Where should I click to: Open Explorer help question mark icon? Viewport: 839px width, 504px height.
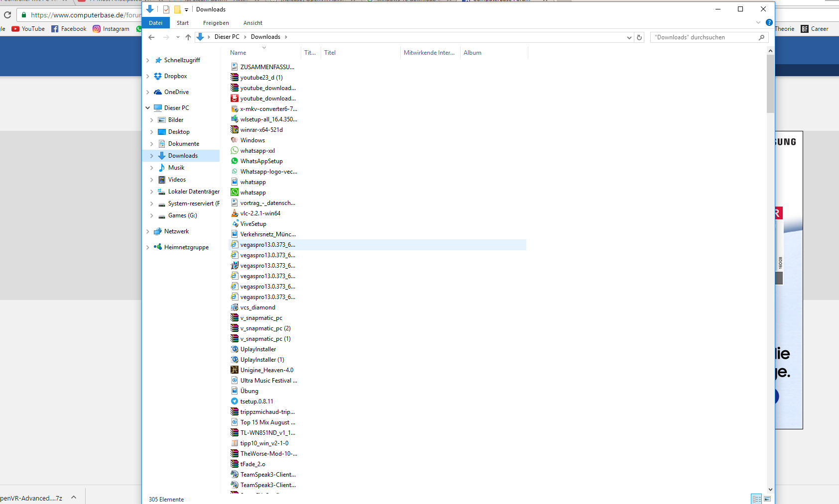click(769, 22)
